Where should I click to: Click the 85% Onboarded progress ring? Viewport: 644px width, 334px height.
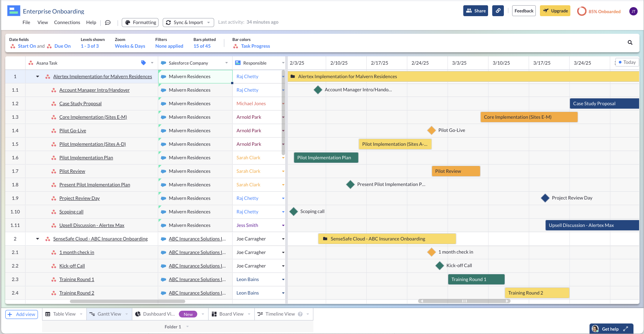click(582, 11)
